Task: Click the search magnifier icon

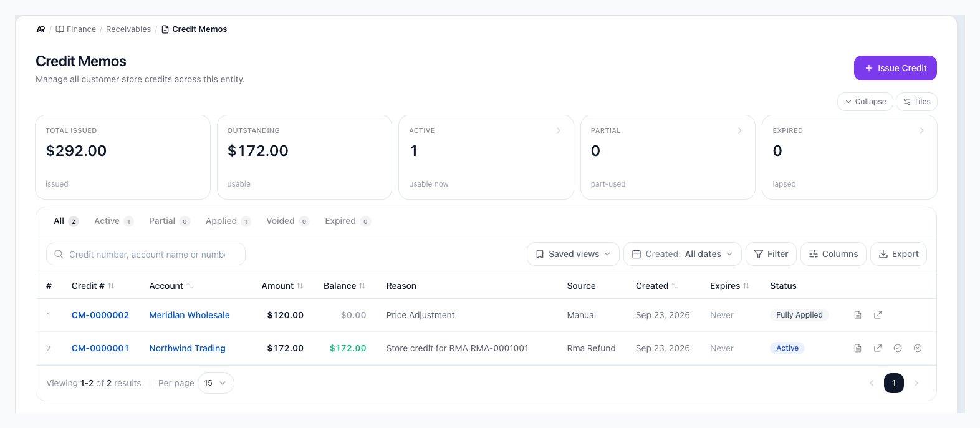Action: click(59, 254)
